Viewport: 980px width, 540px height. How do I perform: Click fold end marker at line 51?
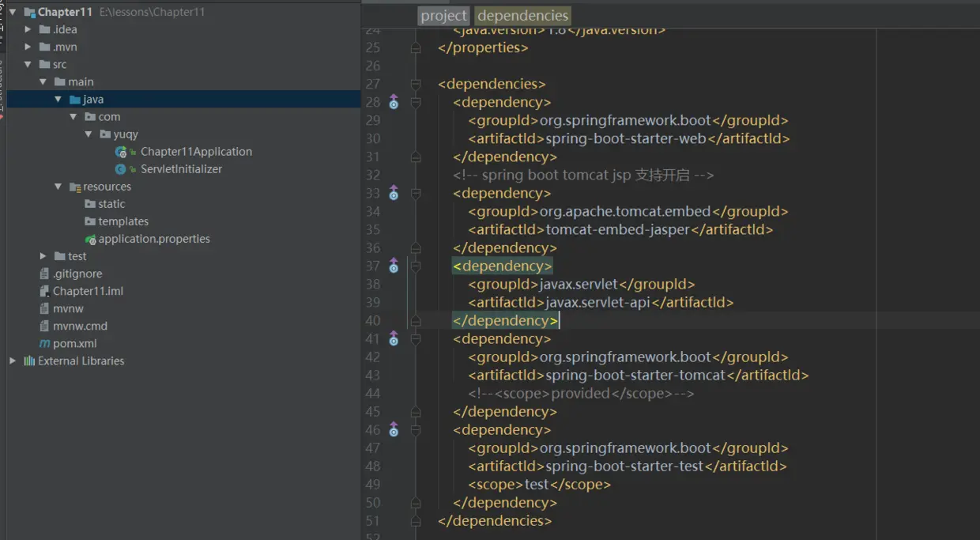pyautogui.click(x=416, y=520)
